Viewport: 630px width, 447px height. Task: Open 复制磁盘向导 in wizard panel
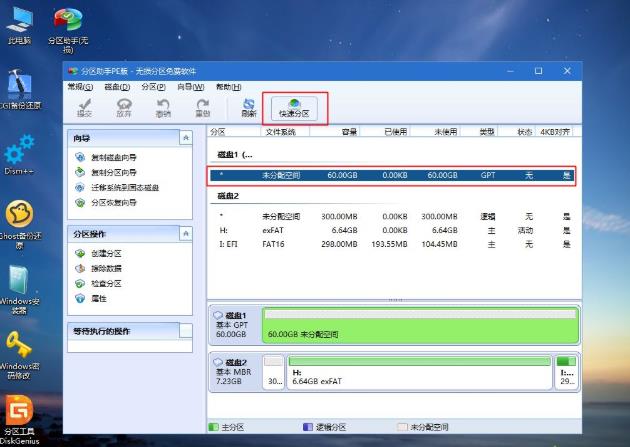tap(106, 157)
